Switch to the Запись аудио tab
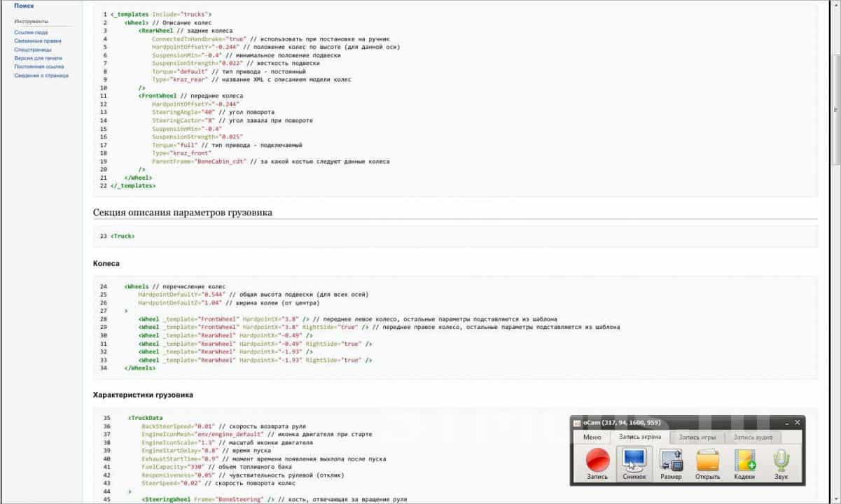This screenshot has height=504, width=841. [x=753, y=437]
